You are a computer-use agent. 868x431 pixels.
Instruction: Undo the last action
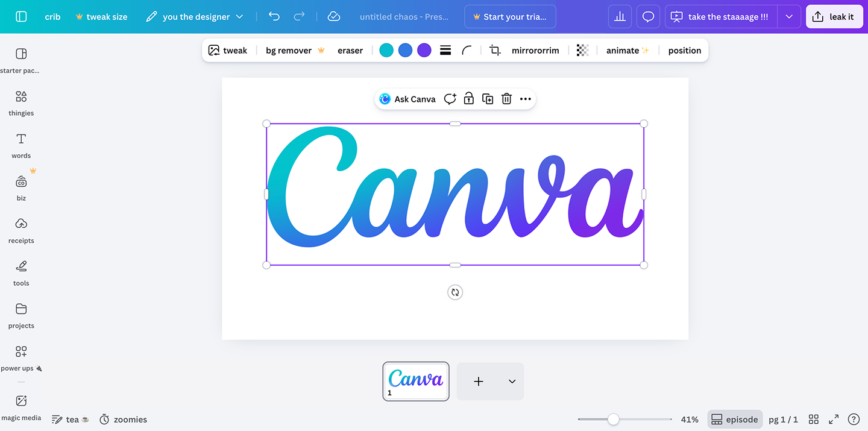[x=274, y=17]
